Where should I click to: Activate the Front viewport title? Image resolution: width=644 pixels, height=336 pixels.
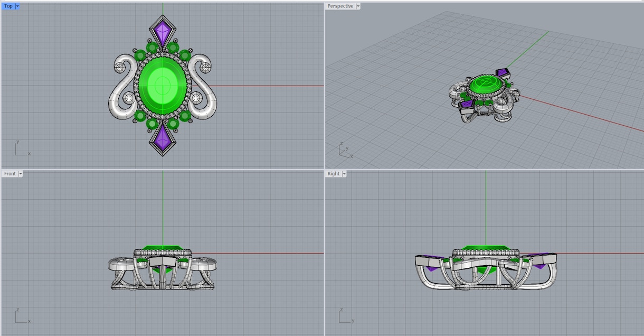10,174
